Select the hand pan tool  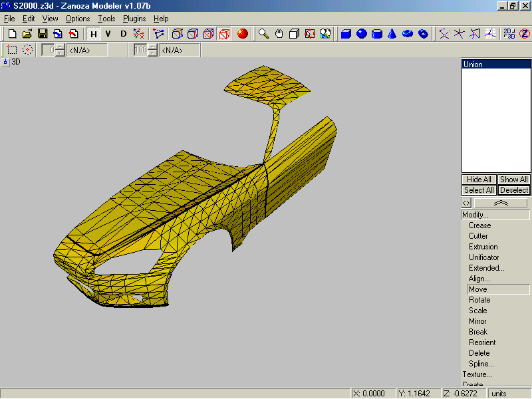[x=279, y=33]
